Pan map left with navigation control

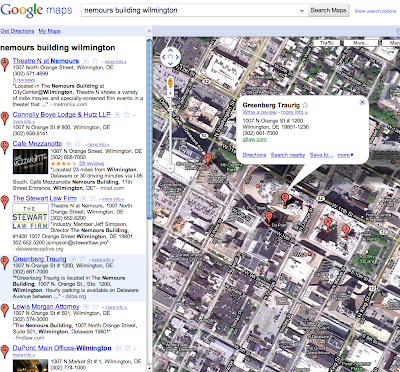[x=164, y=57]
